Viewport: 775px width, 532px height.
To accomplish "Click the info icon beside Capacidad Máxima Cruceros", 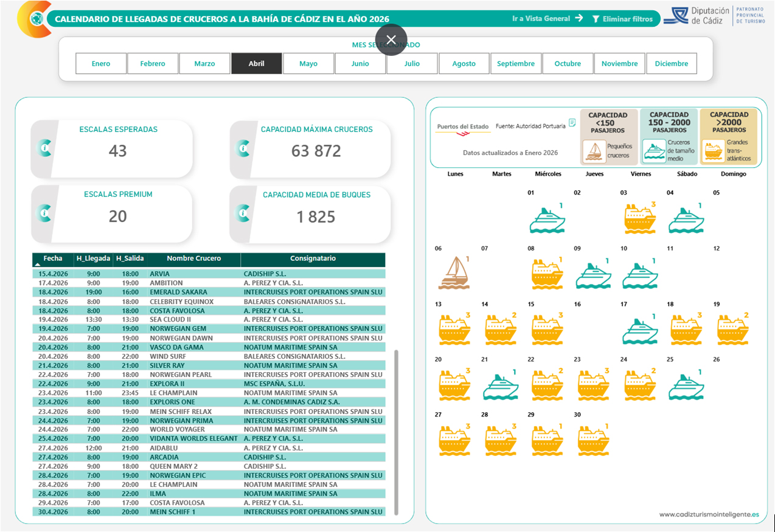I will click(243, 148).
